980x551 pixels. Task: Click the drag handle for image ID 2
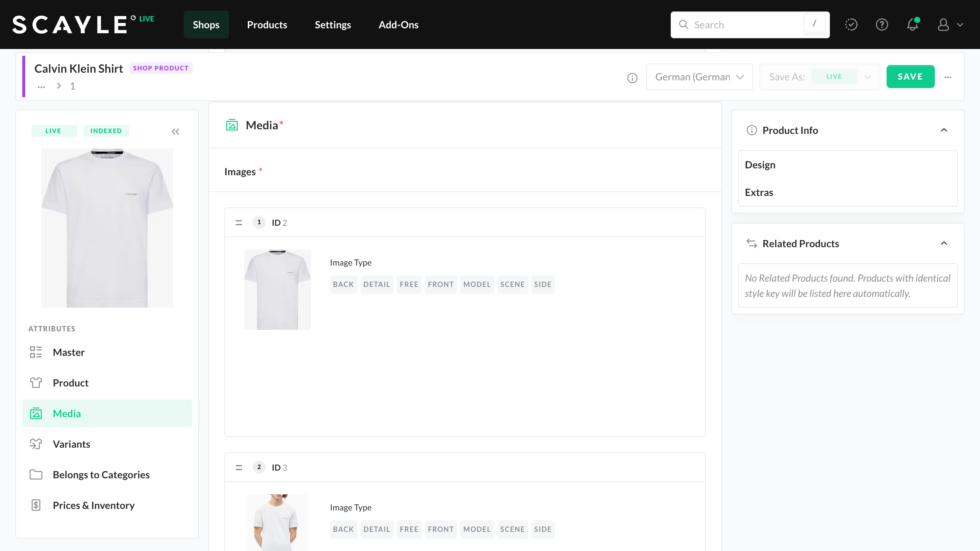point(239,223)
